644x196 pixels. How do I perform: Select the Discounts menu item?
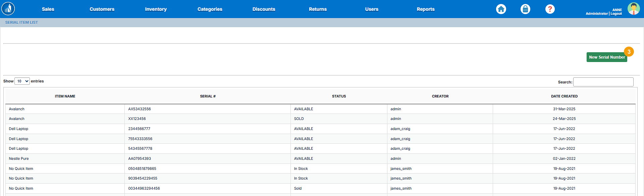click(x=264, y=9)
